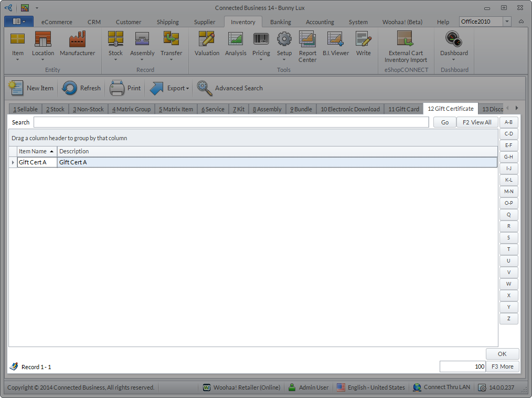Select the 8 Assembly tab

click(267, 109)
